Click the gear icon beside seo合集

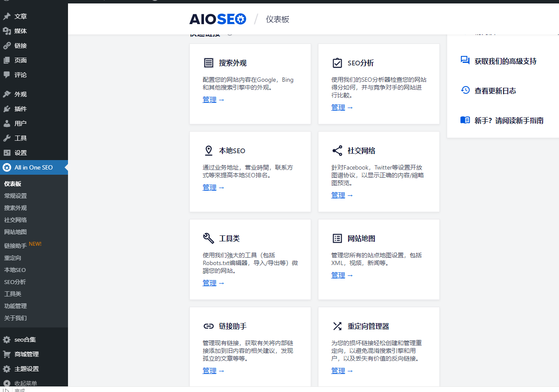(x=7, y=340)
